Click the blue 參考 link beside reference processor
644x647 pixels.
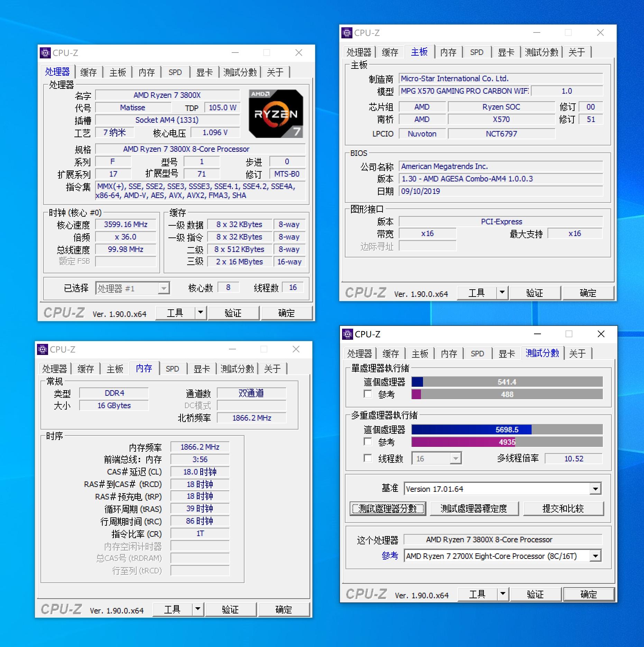coord(390,556)
